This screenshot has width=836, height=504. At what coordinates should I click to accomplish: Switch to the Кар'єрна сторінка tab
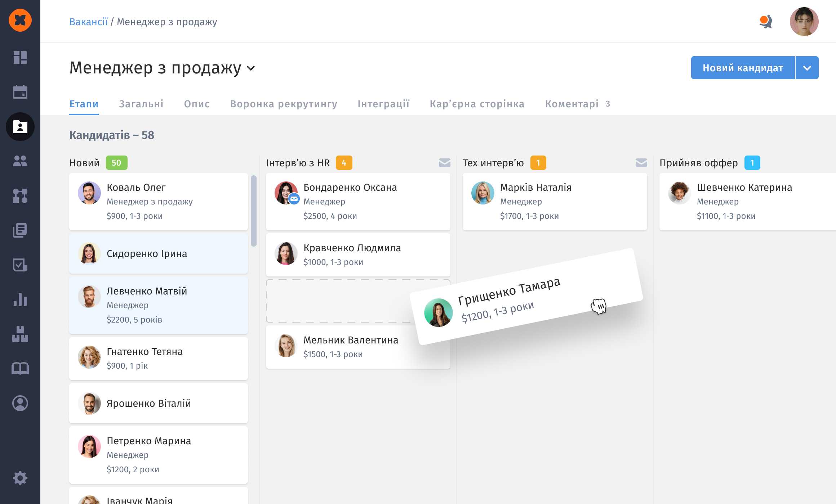click(477, 104)
